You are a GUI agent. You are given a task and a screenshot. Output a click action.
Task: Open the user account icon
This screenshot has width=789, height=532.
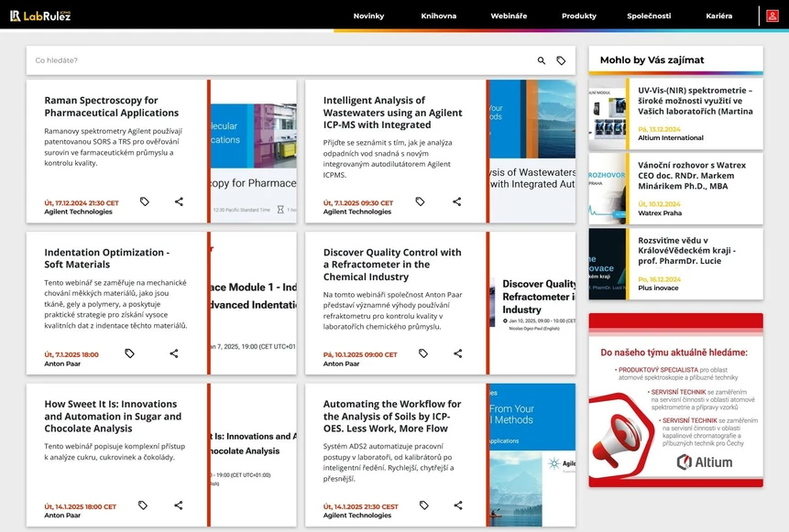click(x=772, y=16)
